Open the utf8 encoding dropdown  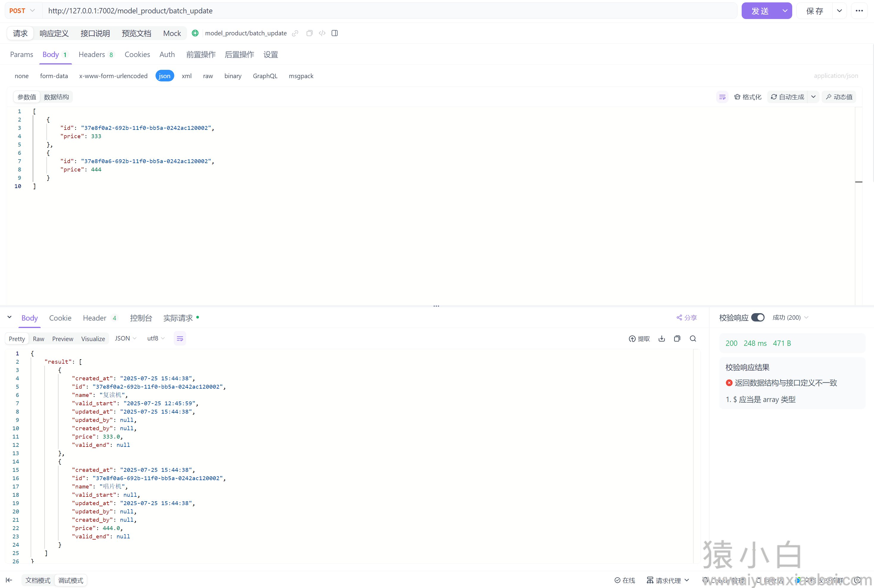tap(156, 338)
